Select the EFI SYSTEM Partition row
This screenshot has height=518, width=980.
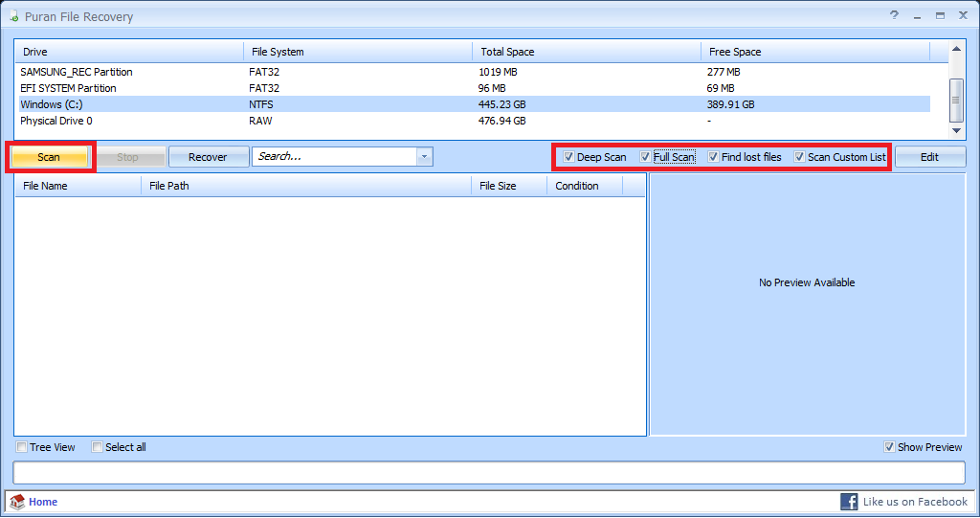click(x=473, y=88)
